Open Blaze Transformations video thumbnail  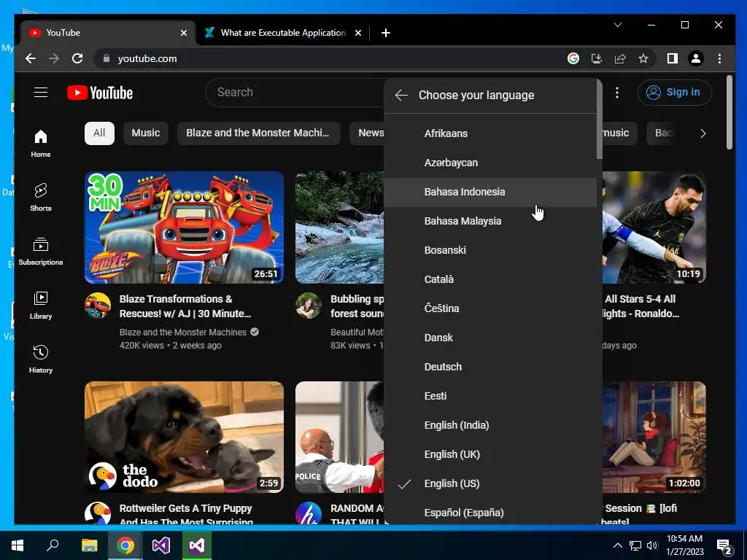click(185, 227)
